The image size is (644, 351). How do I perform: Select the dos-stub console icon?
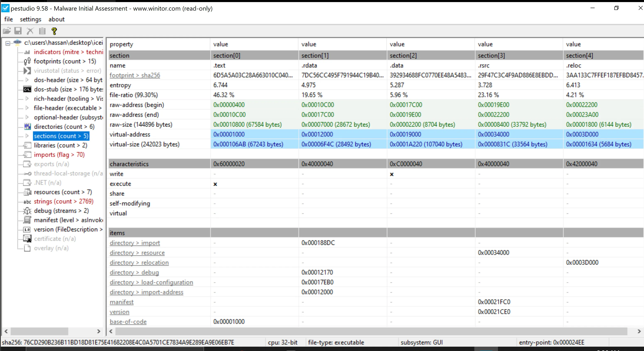(27, 89)
